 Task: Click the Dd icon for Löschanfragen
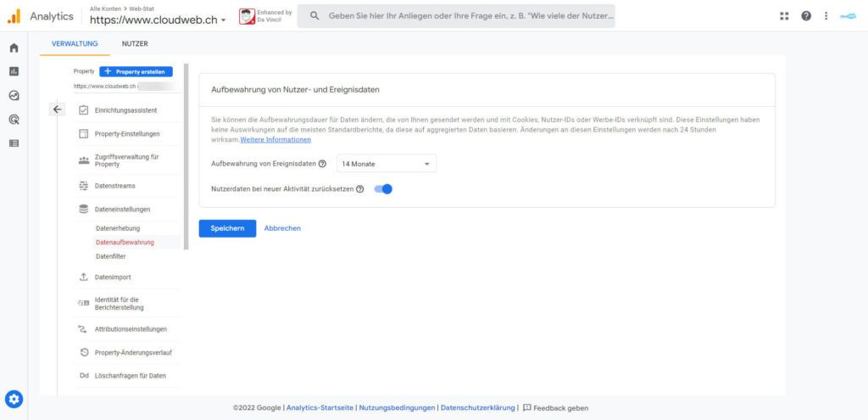tap(84, 376)
